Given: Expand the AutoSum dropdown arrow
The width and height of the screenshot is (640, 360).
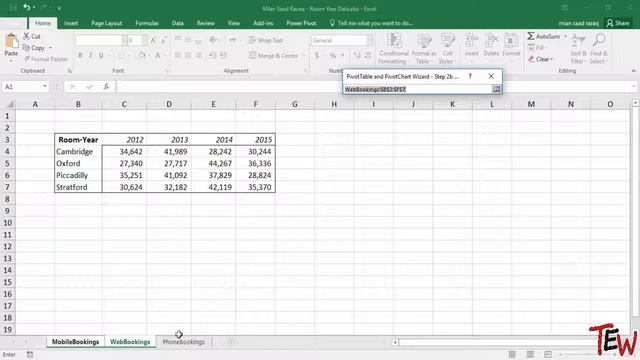Looking at the screenshot, I should (566, 36).
